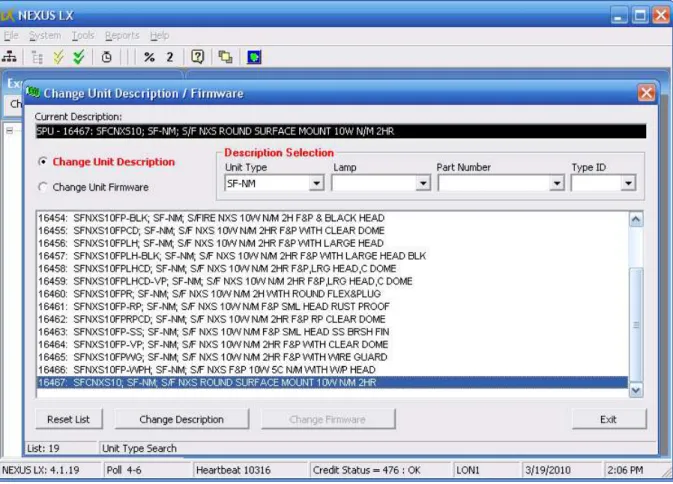Select row 16457 SFNXS10FPLH-BLK

[x=332, y=256]
